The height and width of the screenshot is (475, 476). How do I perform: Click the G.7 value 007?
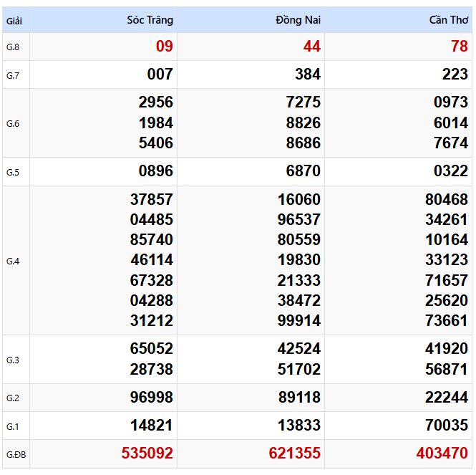160,75
